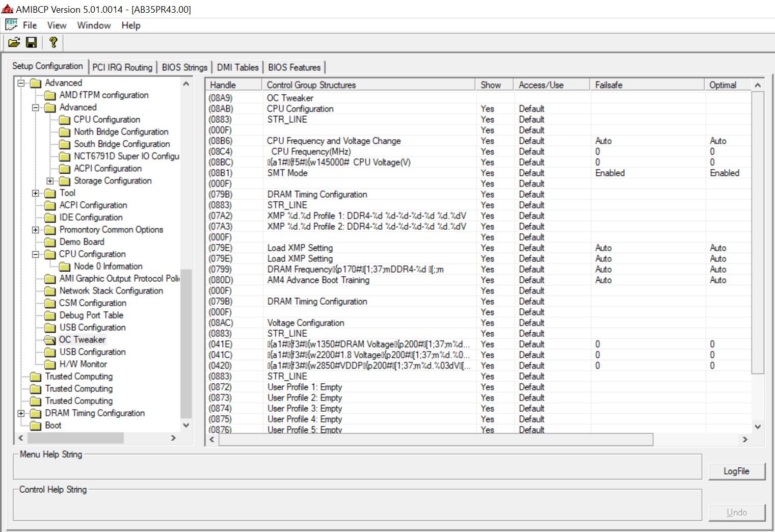Switch to the BIOS Features tab
Screen dimensions: 775x532
[x=294, y=67]
